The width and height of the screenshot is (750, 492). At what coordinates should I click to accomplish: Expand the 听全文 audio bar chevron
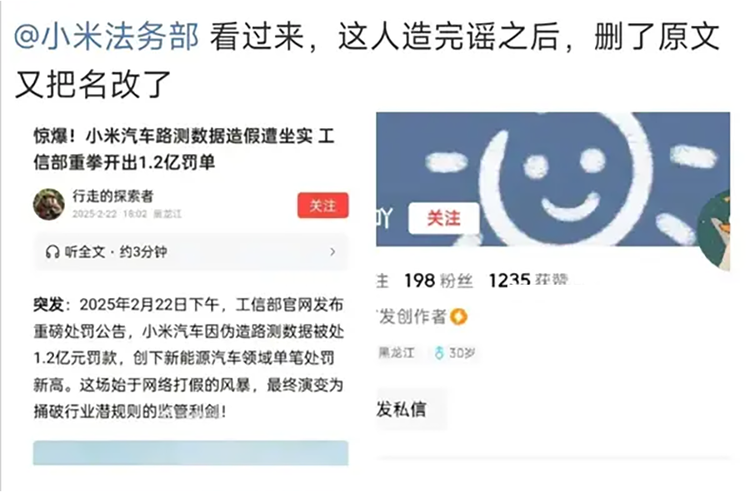point(333,252)
